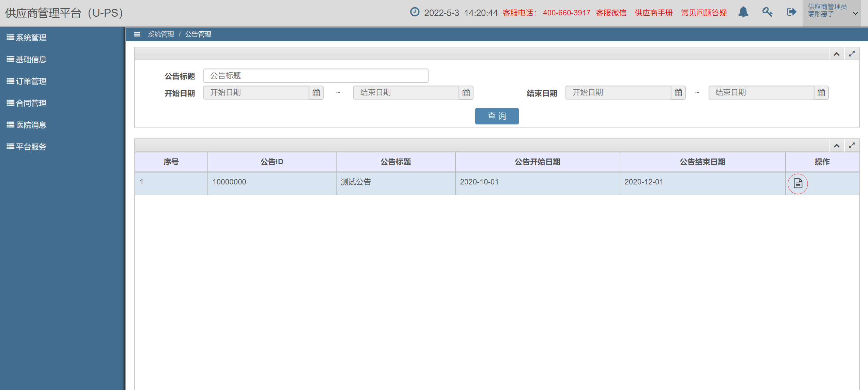Open the notification bell icon
Viewport: 868px width, 390px height.
coord(743,12)
